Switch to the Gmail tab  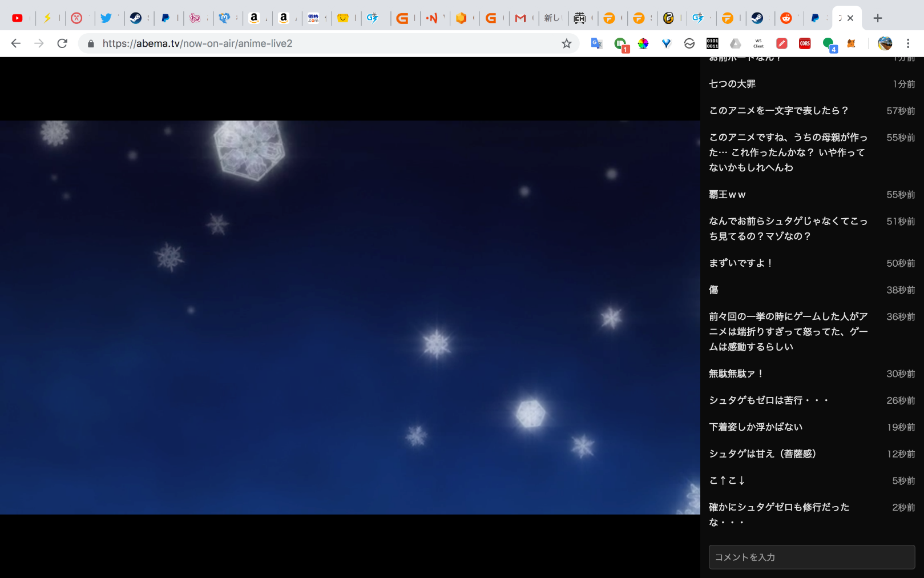coord(520,18)
